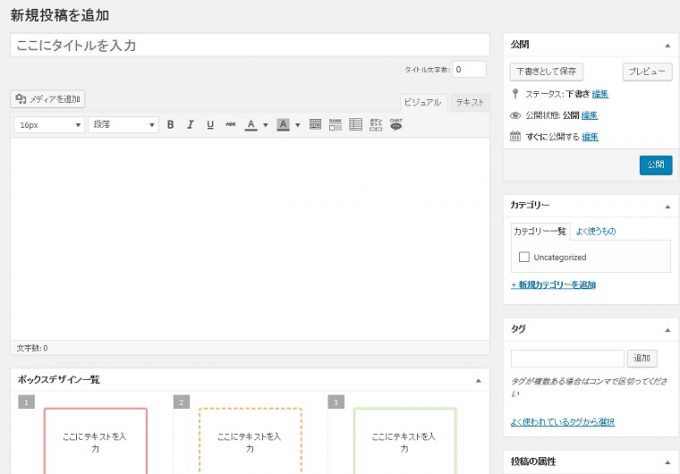Select box design 2 with dashed orange border

250,441
